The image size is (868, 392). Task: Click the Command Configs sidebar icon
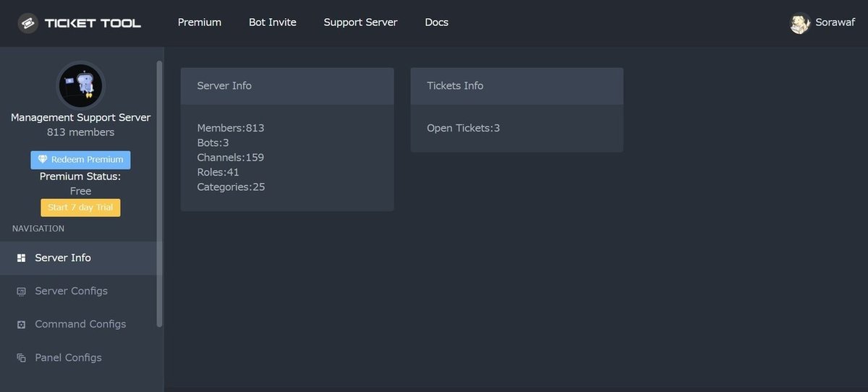[21, 325]
